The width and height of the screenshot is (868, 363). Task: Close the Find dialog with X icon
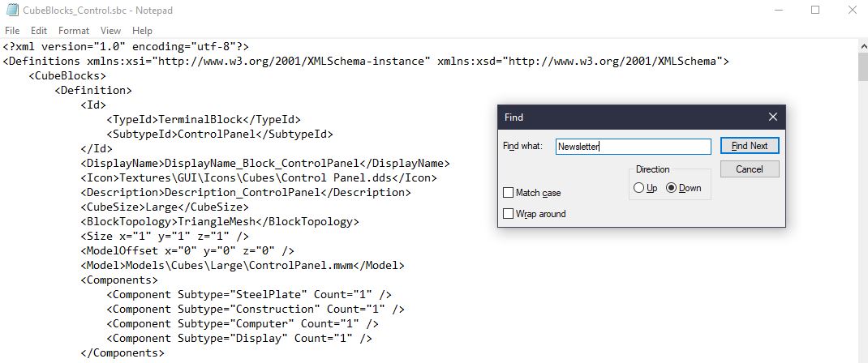773,117
